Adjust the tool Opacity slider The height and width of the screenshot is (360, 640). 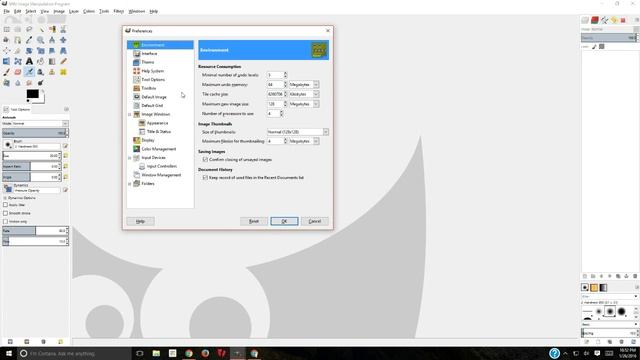[x=36, y=133]
